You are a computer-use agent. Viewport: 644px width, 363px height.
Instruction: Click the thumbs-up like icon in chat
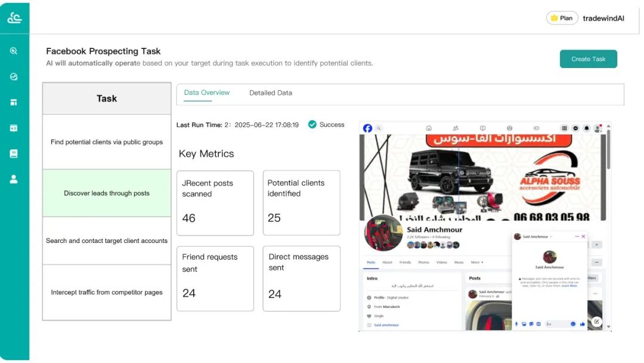click(x=583, y=324)
